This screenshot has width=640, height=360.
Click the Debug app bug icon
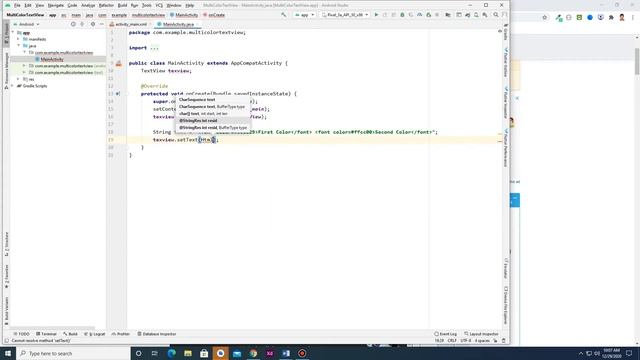[402, 15]
